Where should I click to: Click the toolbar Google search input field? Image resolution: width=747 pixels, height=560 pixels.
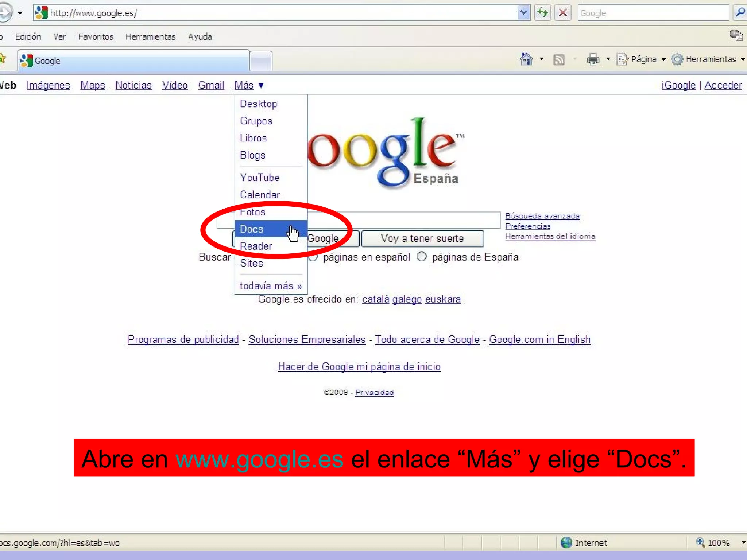[x=652, y=13]
